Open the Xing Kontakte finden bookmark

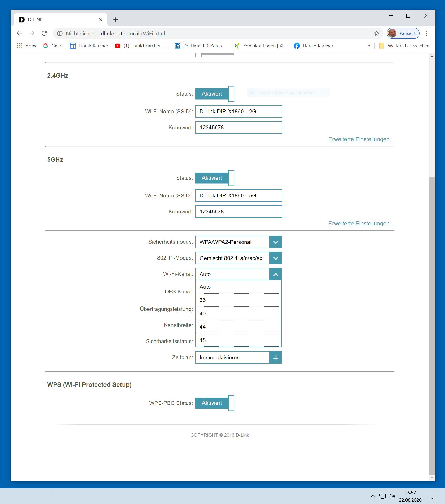coord(261,46)
